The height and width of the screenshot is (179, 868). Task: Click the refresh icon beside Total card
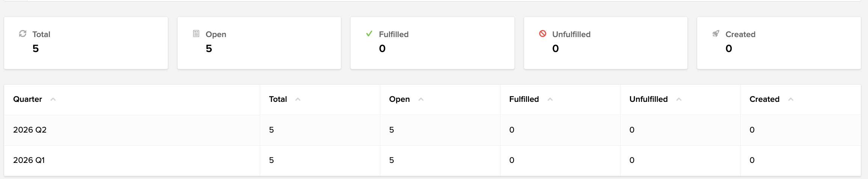click(x=23, y=34)
